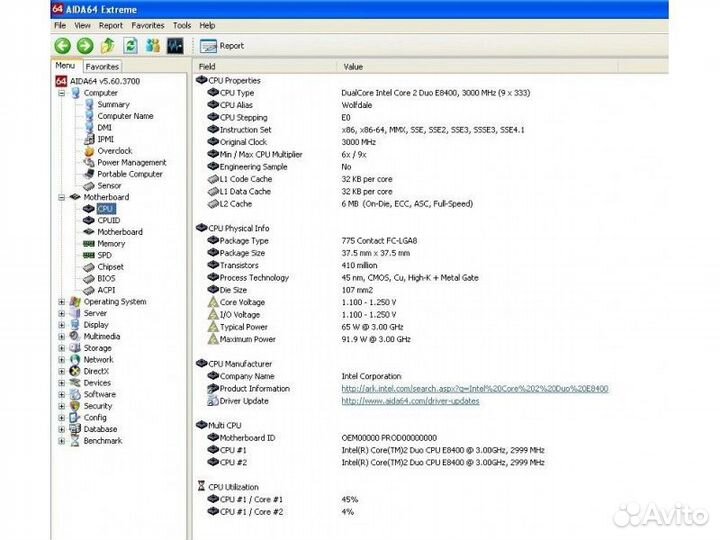Open the Help menu
Viewport: 720px width, 540px height.
tap(207, 26)
